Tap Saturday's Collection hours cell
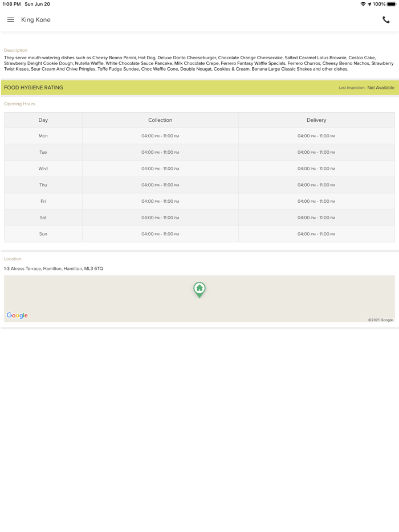399x532 pixels. pos(160,218)
